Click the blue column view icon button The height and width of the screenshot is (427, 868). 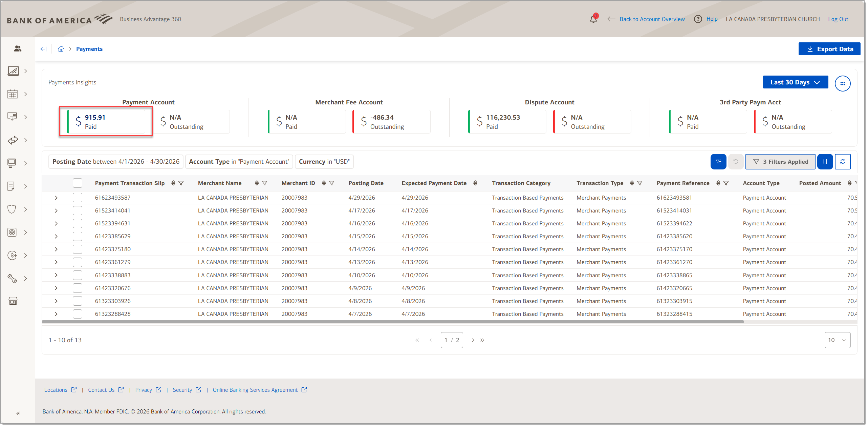825,162
